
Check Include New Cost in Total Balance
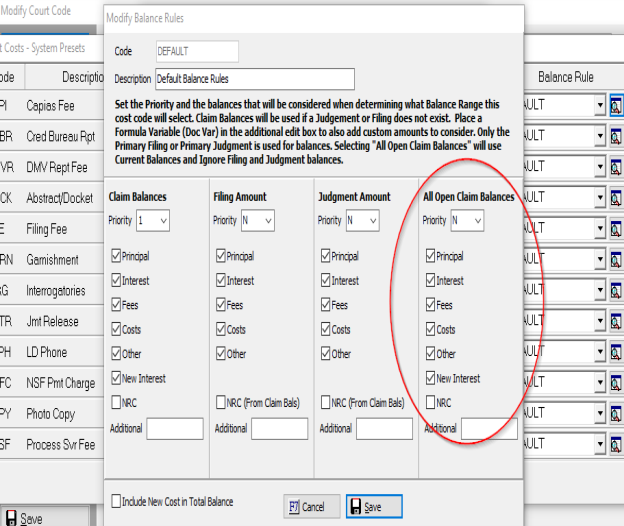click(117, 501)
